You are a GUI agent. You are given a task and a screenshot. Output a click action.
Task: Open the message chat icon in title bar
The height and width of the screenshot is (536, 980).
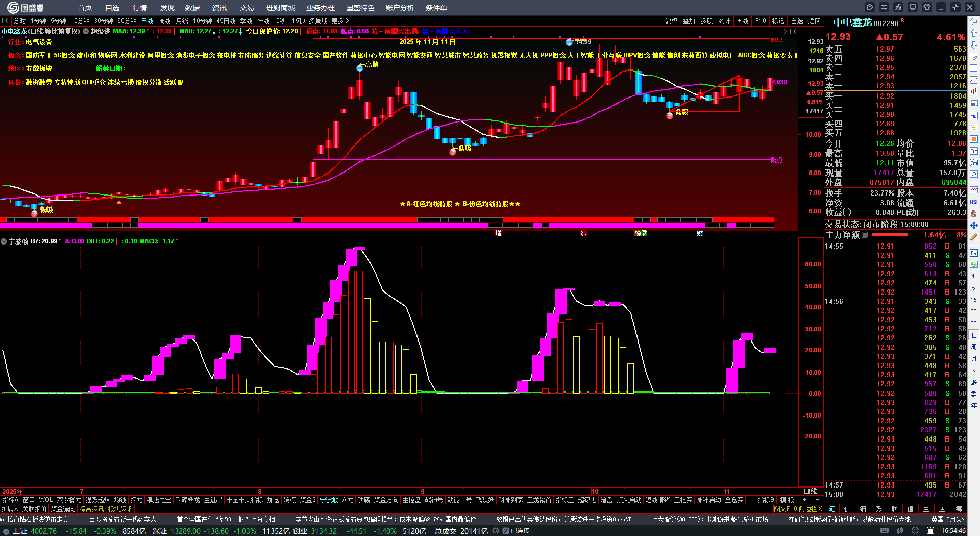click(x=870, y=7)
